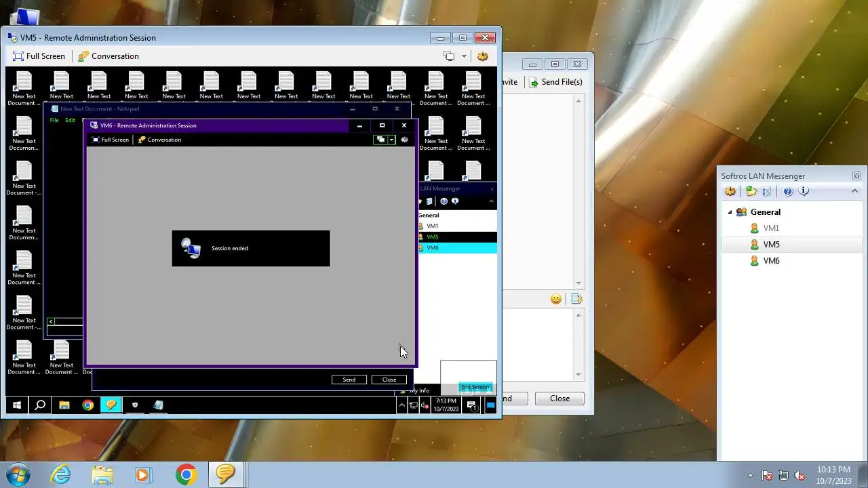Screen dimensions: 868x488
Task: Click the Send button in remote conversation
Action: [x=349, y=380]
